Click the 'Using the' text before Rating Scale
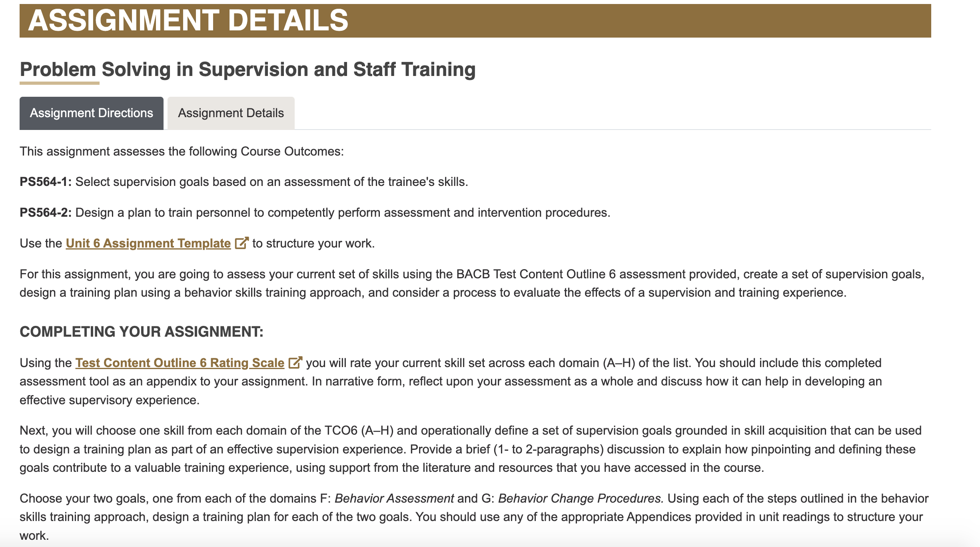This screenshot has height=547, width=980. [x=46, y=363]
